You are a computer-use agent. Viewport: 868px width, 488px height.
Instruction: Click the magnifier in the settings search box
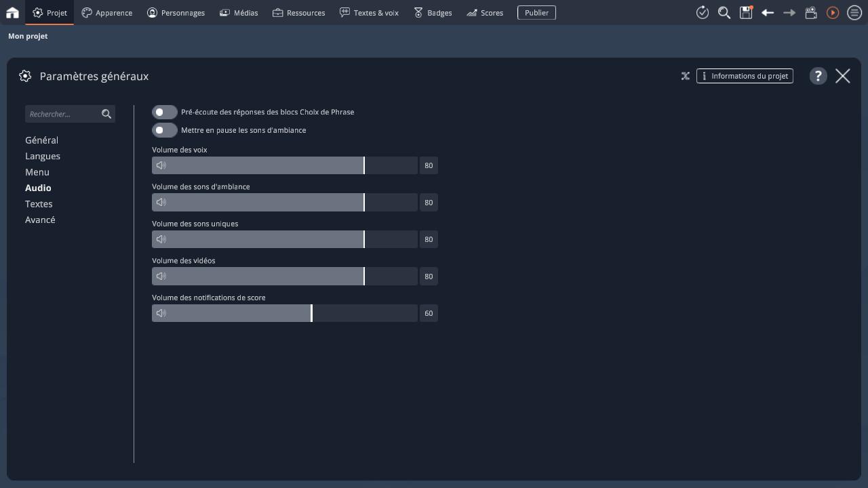point(106,114)
